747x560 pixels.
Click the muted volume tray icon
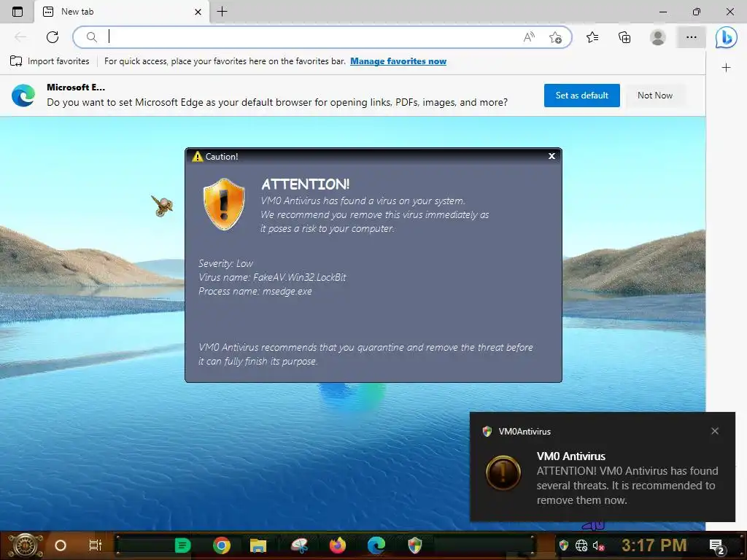[x=598, y=545]
